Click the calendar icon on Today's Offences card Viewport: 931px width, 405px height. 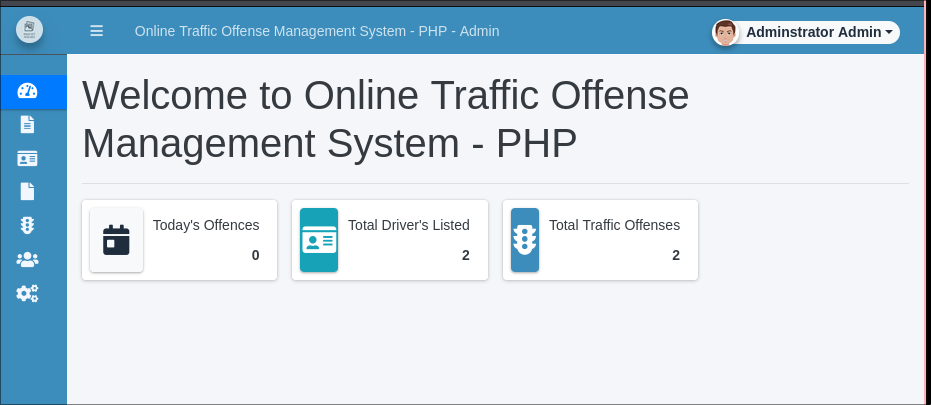point(116,240)
